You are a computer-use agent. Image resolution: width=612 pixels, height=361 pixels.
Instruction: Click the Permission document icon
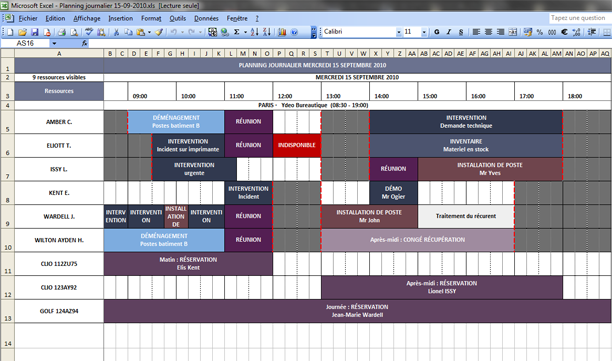47,32
